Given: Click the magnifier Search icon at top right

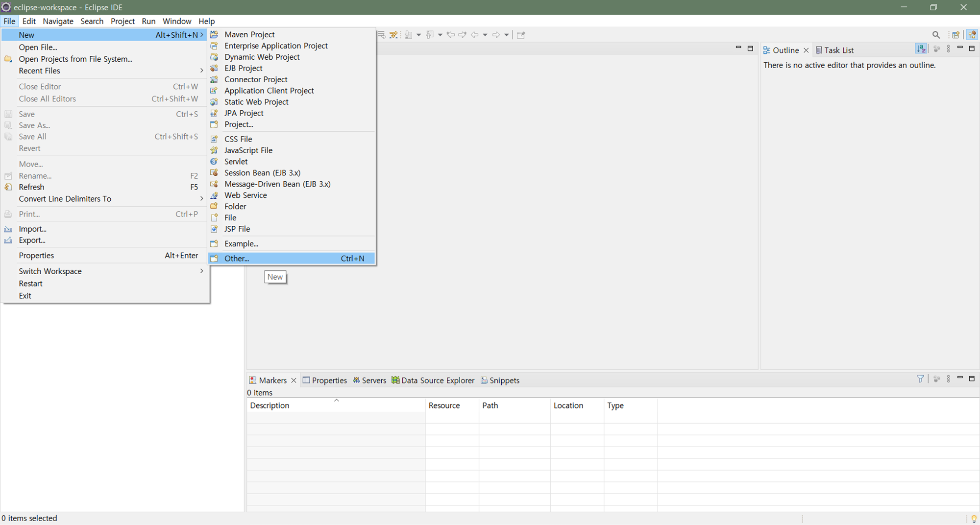Looking at the screenshot, I should point(936,35).
